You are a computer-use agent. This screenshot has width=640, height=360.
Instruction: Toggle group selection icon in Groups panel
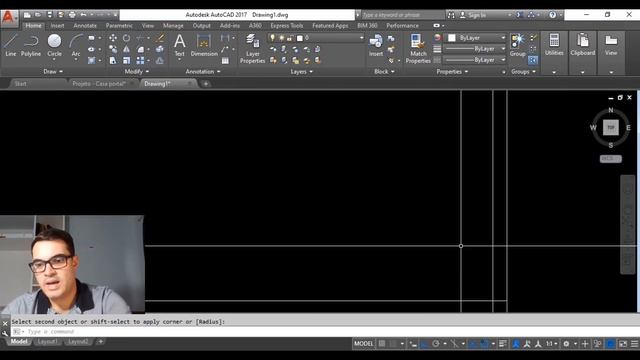pos(533,60)
